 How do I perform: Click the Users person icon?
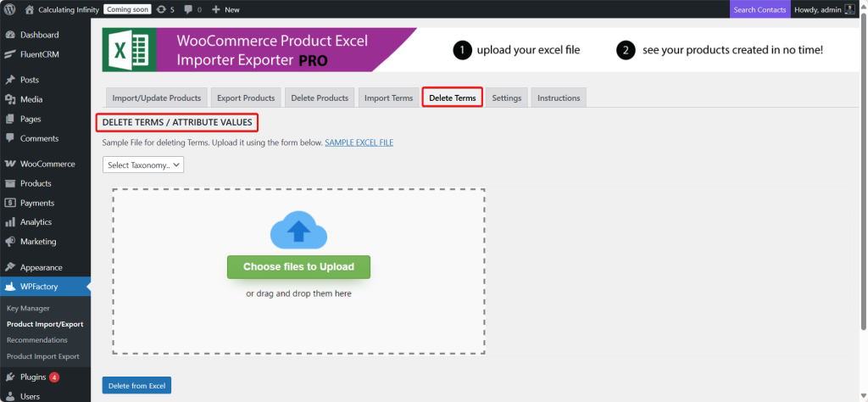(10, 396)
